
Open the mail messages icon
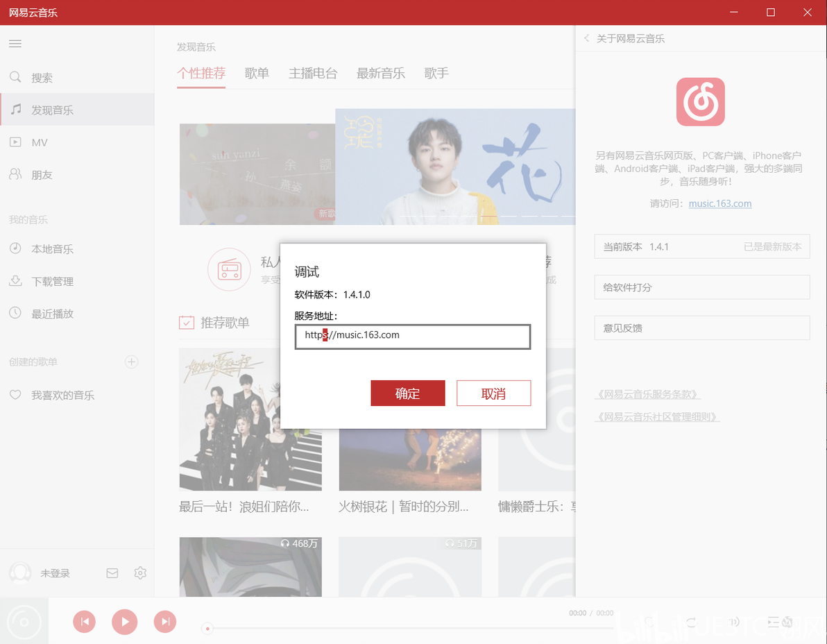point(112,573)
